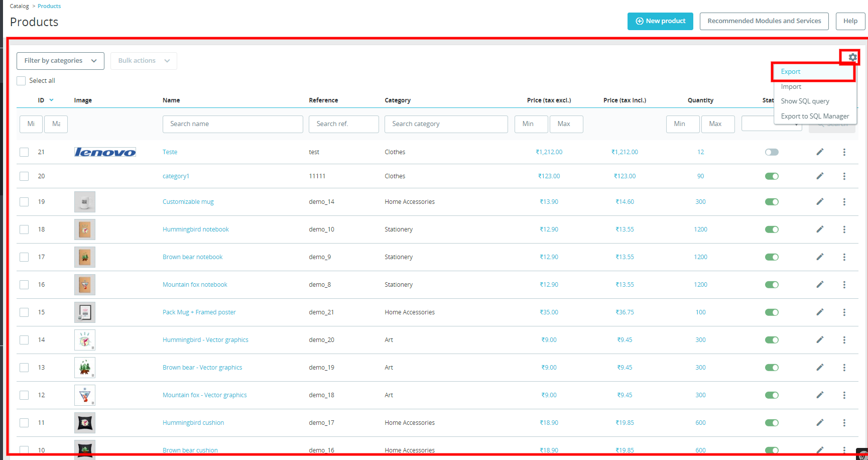Edit Hummingbird cushion pencil icon
Screen dimensions: 868x460
820,422
